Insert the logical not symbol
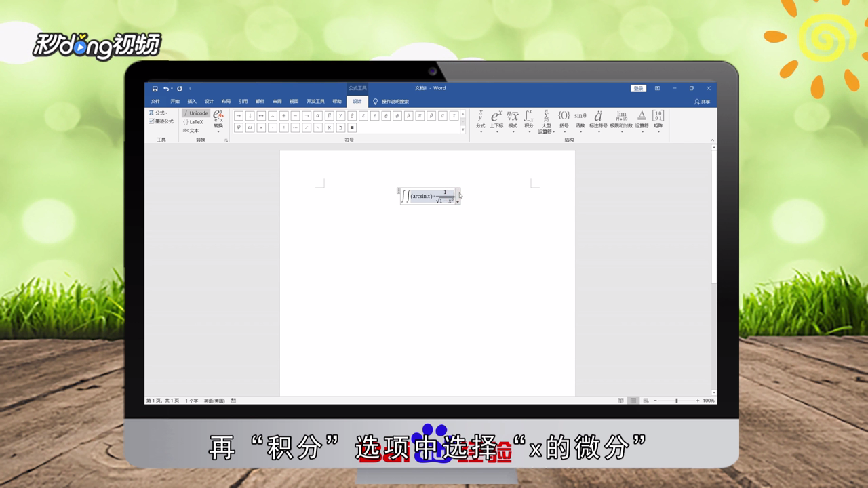The height and width of the screenshot is (488, 868). [x=307, y=116]
